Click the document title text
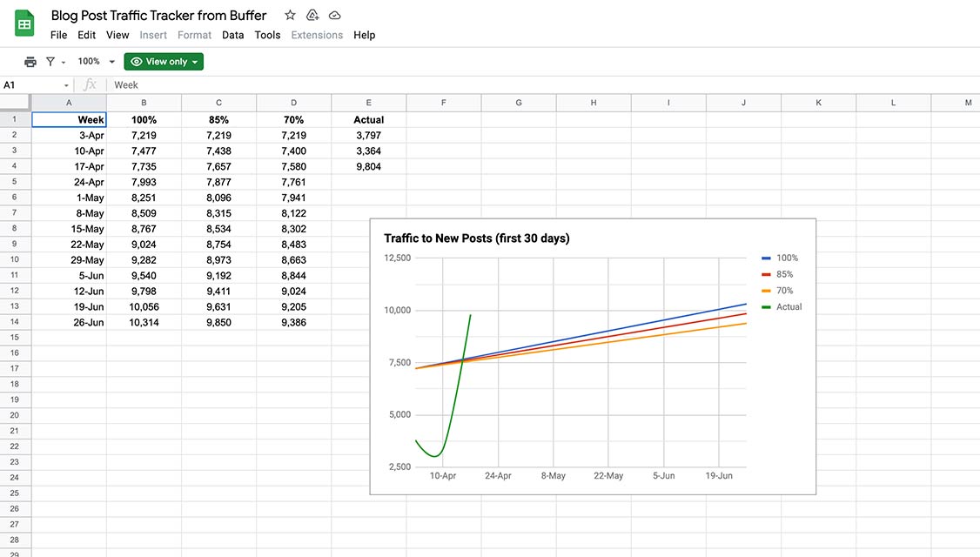 158,16
